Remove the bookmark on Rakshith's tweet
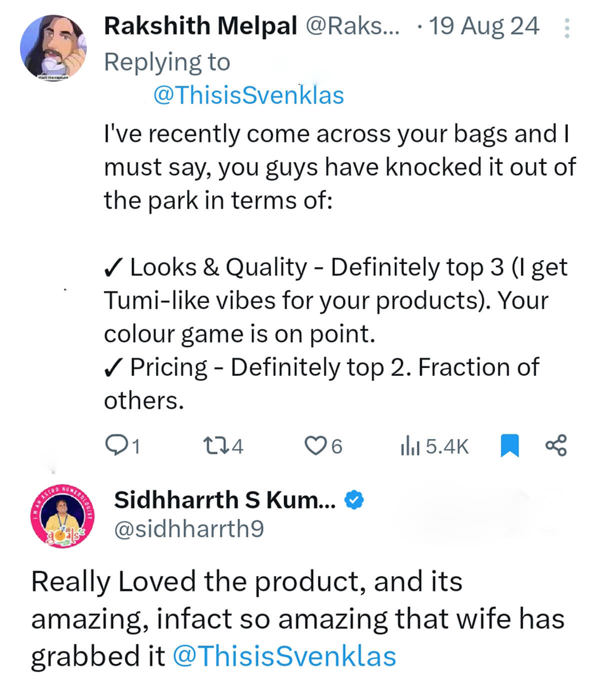 coord(509,445)
